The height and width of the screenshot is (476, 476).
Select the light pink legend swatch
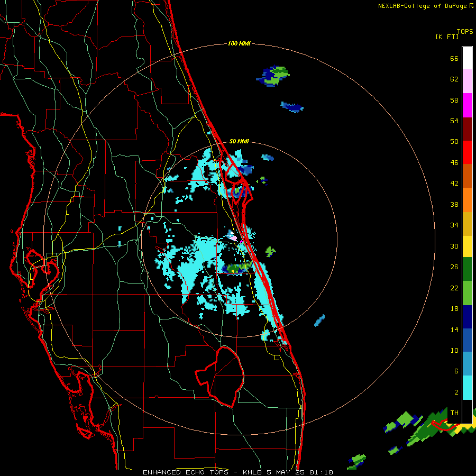(467, 81)
